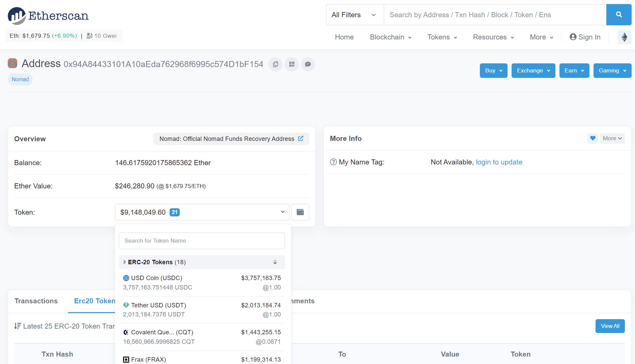Click the Etherscan logo
The width and height of the screenshot is (635, 364).
coord(48,16)
